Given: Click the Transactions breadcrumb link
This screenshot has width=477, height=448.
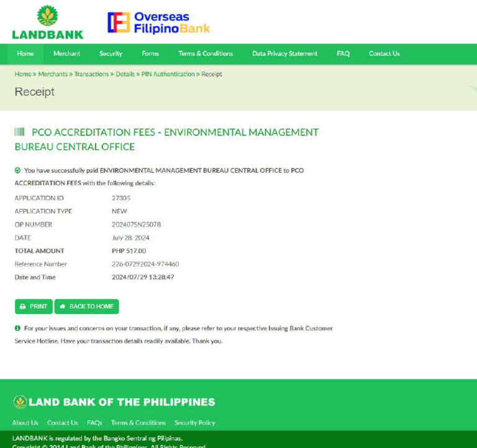Looking at the screenshot, I should tap(91, 74).
